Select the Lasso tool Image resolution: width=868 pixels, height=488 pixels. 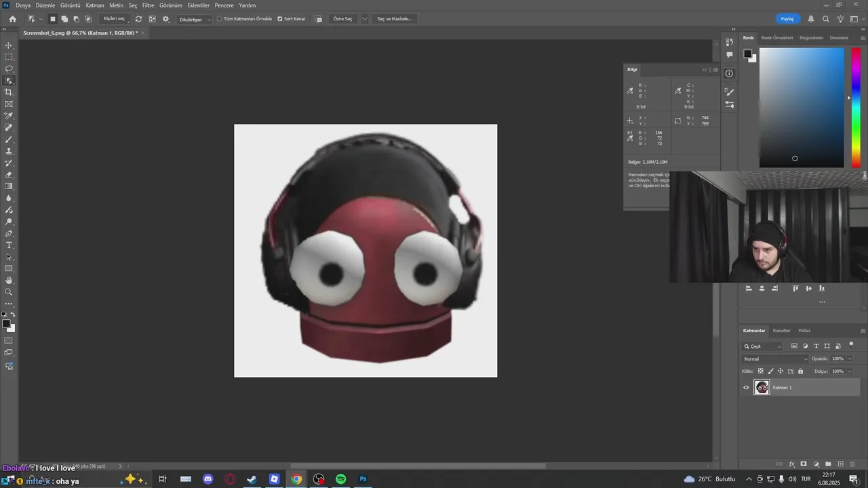(x=9, y=68)
